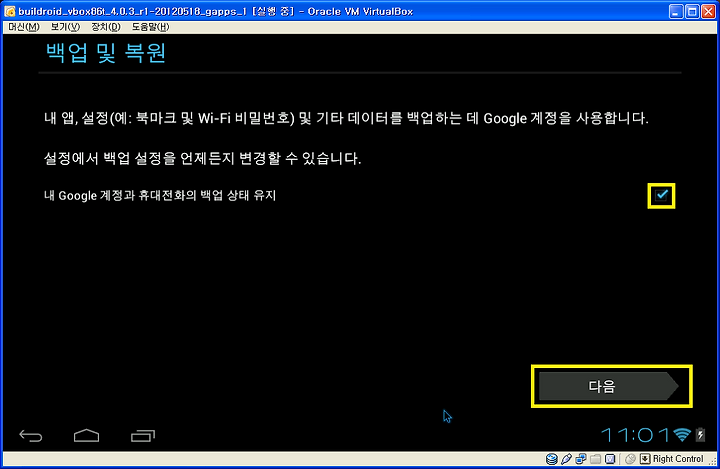Minimize the VirtualBox window
This screenshot has width=720, height=469.
pos(676,11)
